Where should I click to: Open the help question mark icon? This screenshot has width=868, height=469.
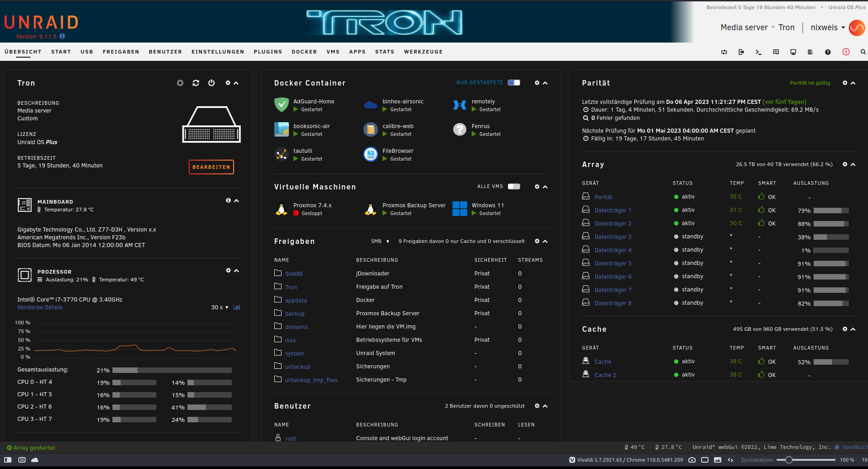coord(828,52)
